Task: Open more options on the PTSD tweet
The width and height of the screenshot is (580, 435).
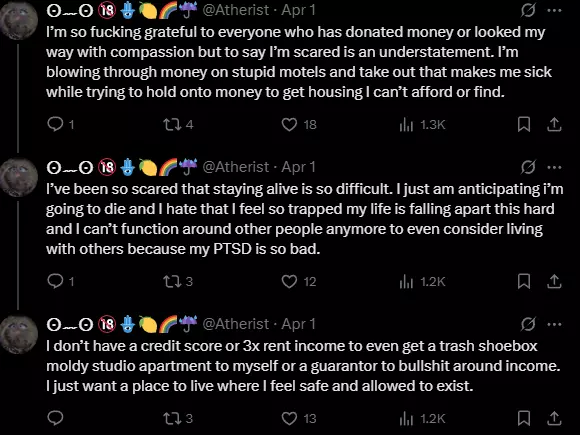Action: pyautogui.click(x=554, y=167)
